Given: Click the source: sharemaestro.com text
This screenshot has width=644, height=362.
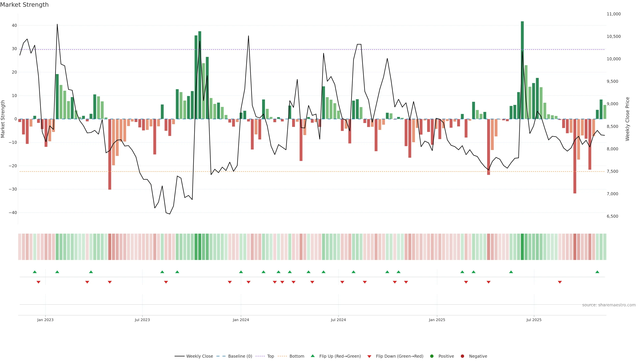Looking at the screenshot, I should 609,305.
